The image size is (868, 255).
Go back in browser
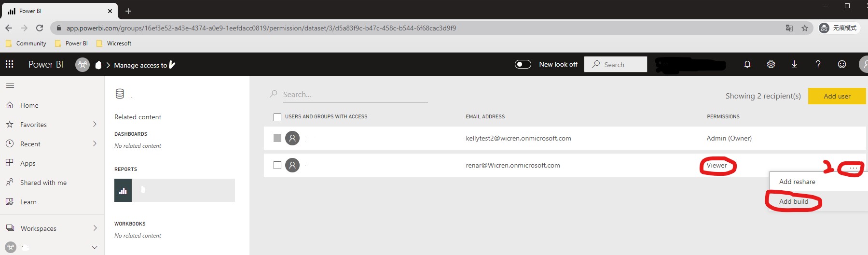[x=9, y=28]
